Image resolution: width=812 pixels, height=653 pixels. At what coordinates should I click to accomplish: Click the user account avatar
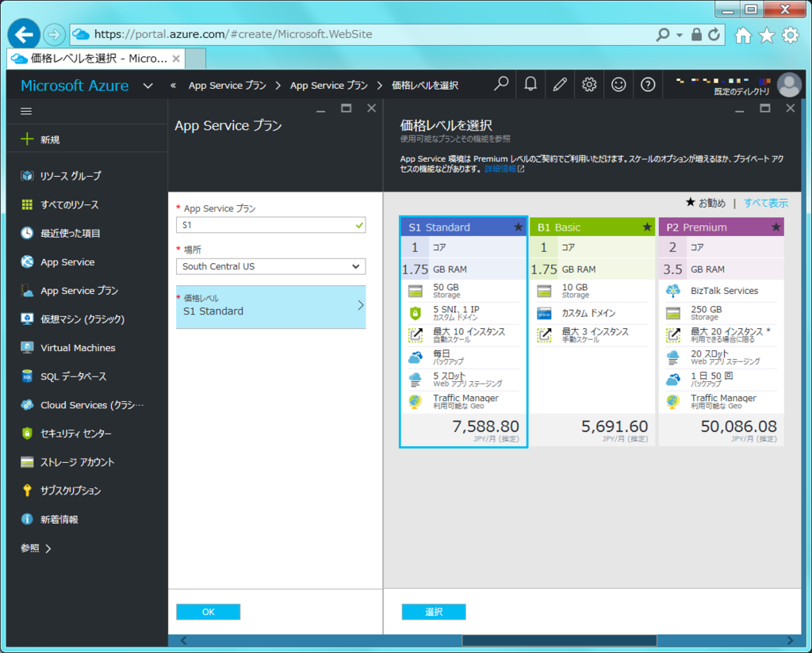(789, 85)
